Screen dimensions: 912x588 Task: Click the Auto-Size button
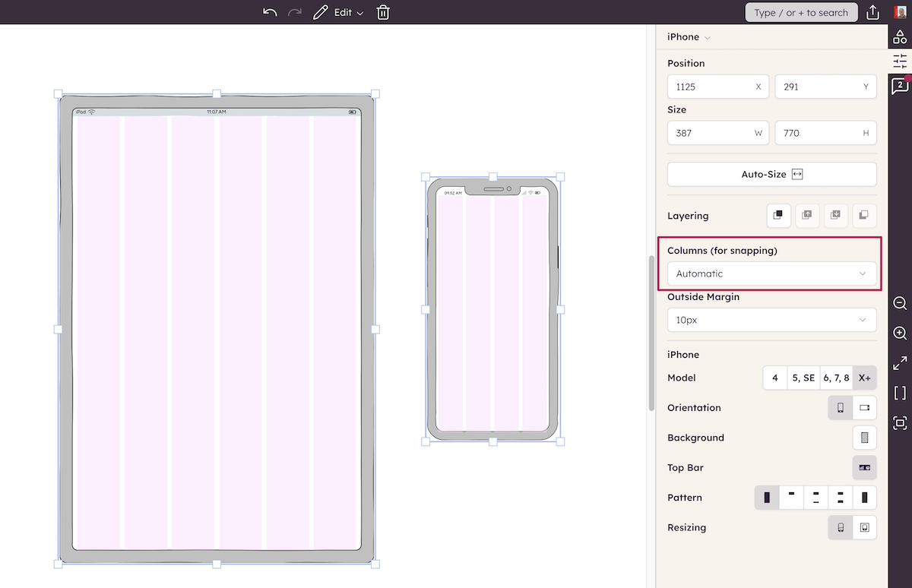(x=771, y=174)
